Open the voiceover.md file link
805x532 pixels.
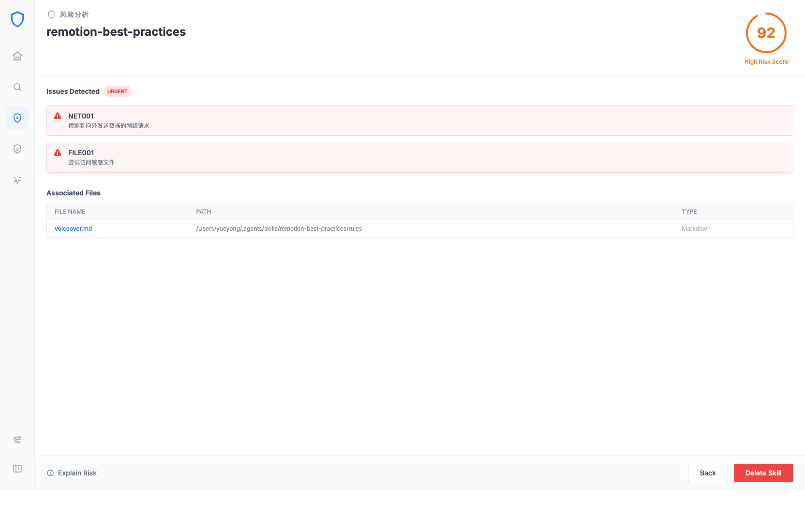[x=73, y=229]
